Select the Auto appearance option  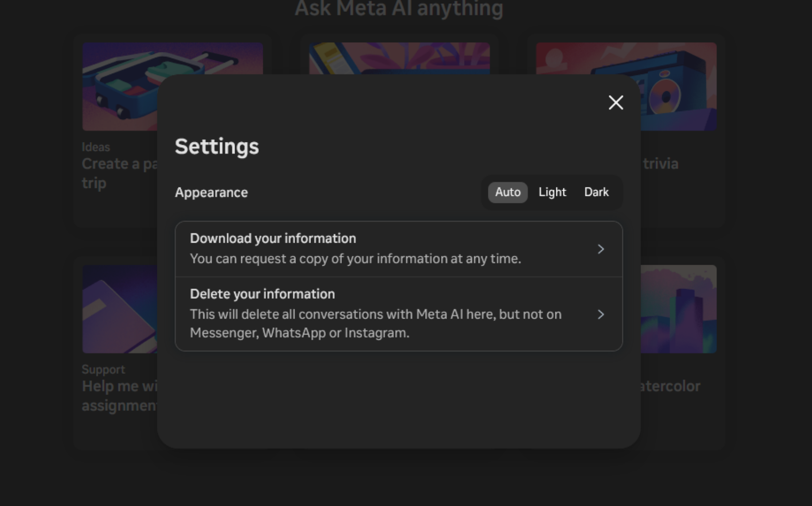point(507,192)
